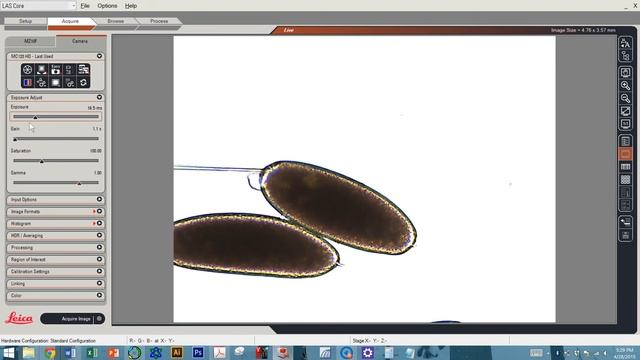Expand the HDR / Averaging panel
Viewport: 640px width, 360px height.
[x=99, y=236]
